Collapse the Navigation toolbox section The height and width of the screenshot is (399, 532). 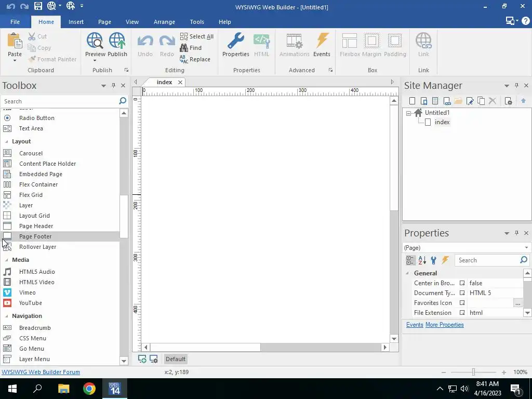coord(6,316)
